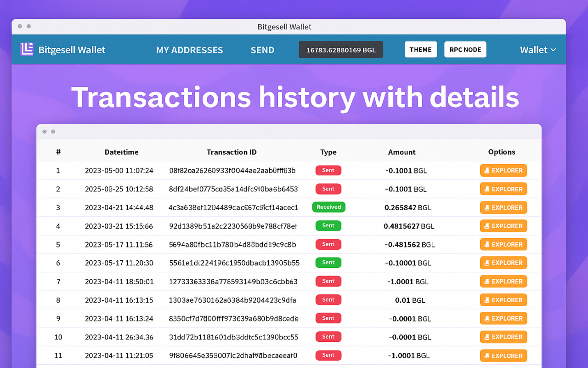The image size is (588, 368).
Task: Open MY ADDRESSES from the navigation bar
Action: [x=189, y=50]
